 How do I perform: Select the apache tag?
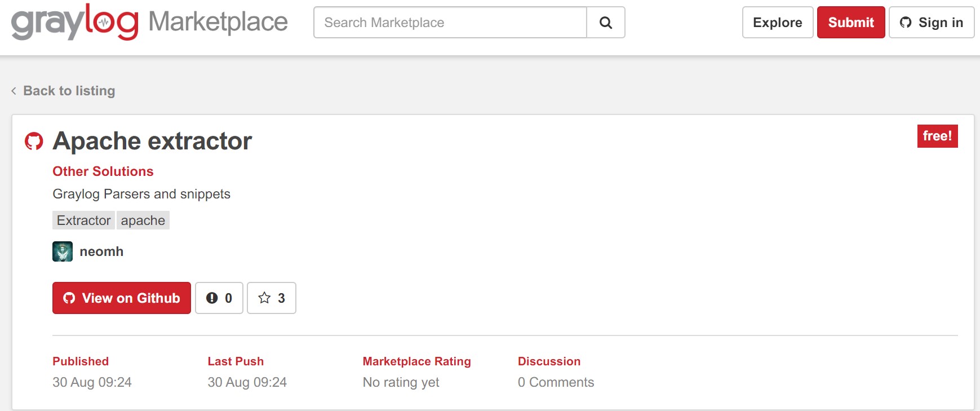click(x=143, y=220)
